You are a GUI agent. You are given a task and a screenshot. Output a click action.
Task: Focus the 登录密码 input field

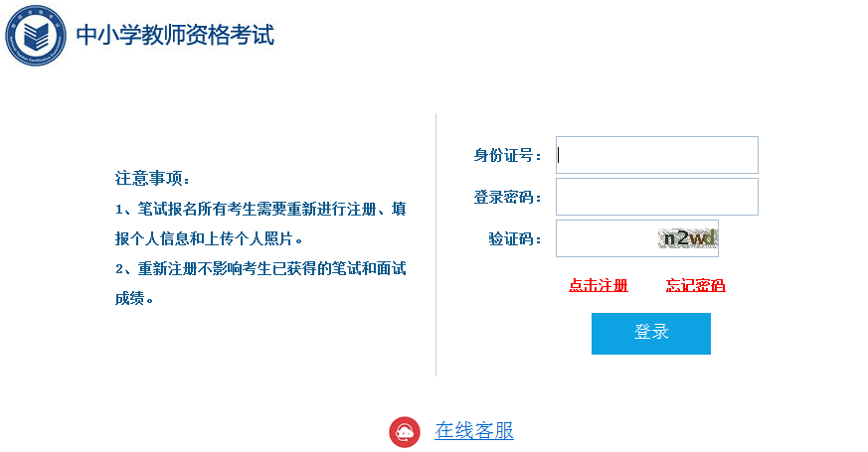click(657, 197)
